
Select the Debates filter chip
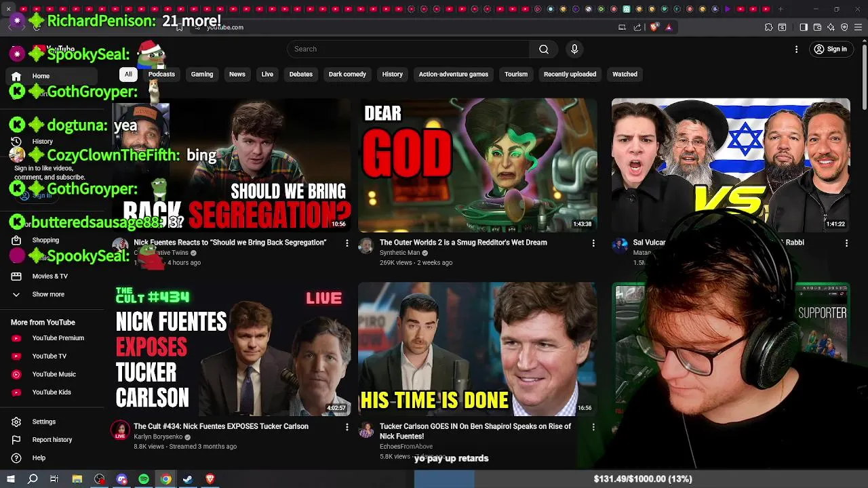[301, 74]
